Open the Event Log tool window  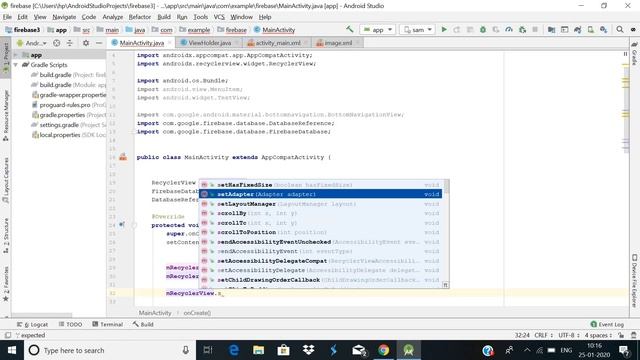click(x=607, y=324)
